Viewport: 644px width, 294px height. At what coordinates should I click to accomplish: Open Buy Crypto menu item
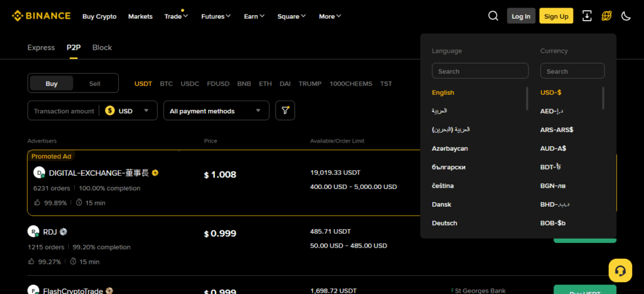pyautogui.click(x=99, y=16)
